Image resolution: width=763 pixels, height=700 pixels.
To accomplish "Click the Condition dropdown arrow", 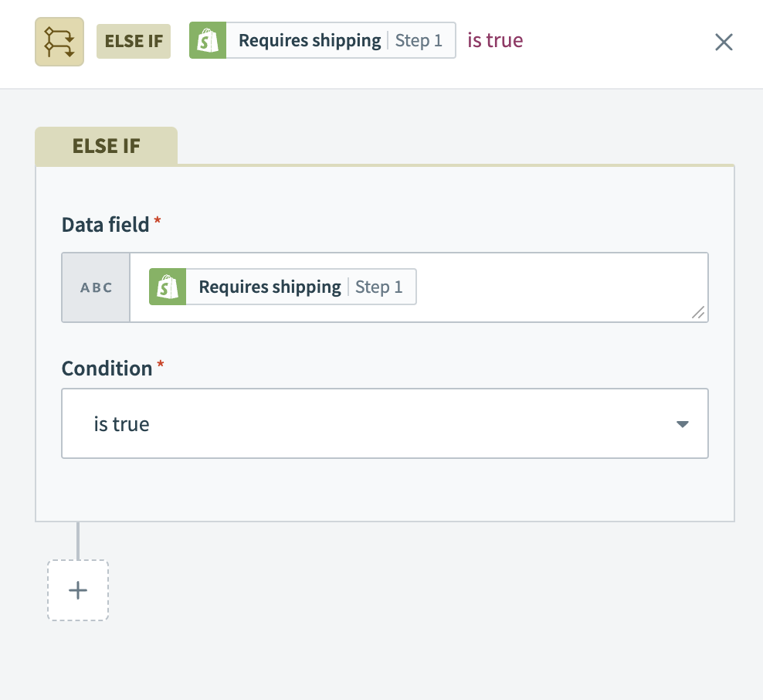I will (682, 424).
